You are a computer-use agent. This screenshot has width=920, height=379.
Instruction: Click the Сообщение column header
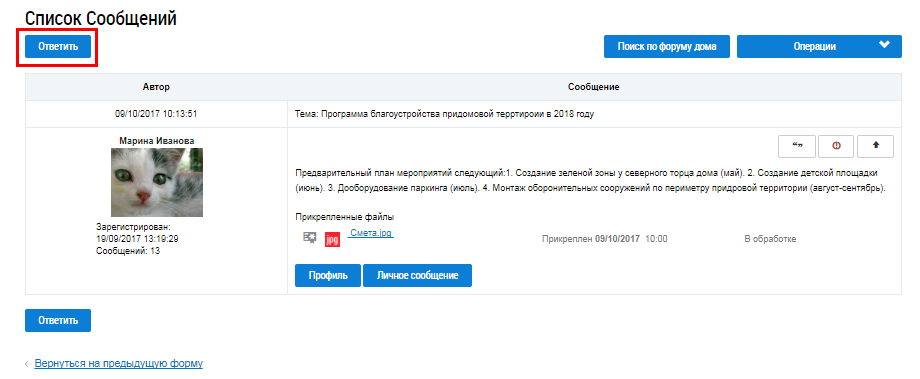(x=594, y=87)
